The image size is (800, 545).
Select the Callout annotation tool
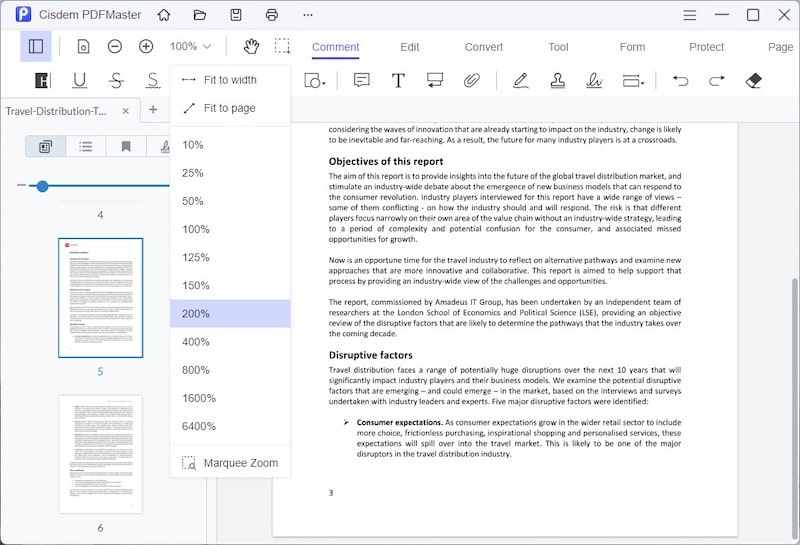435,80
